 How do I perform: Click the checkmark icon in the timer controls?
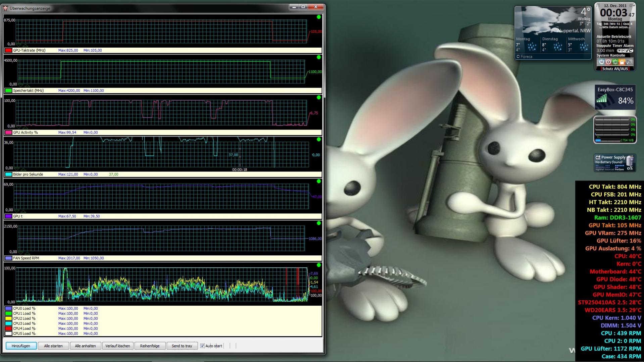(x=627, y=51)
